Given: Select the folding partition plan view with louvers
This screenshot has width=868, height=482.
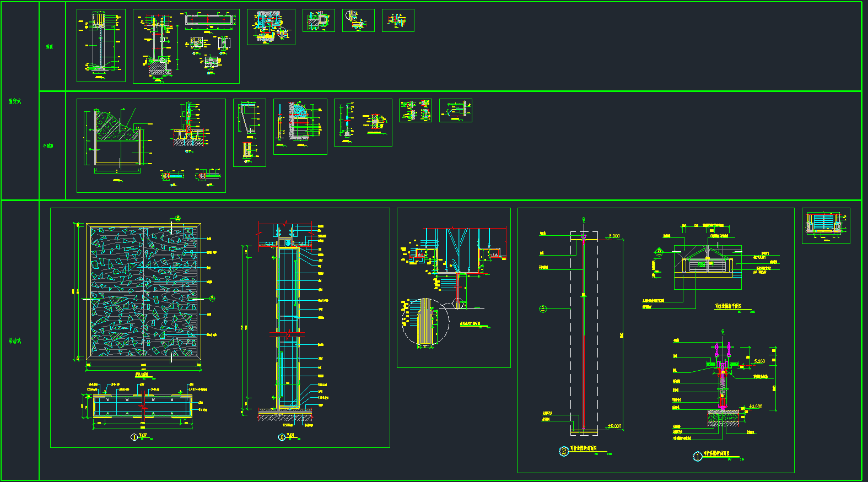Looking at the screenshot, I should pyautogui.click(x=708, y=266).
